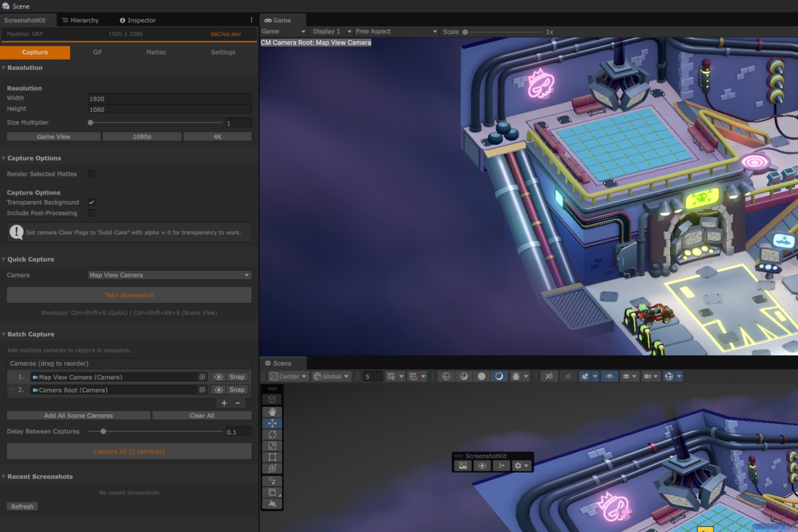Toggle visibility of Map View Camera in batch list
This screenshot has width=798, height=532.
click(x=218, y=377)
